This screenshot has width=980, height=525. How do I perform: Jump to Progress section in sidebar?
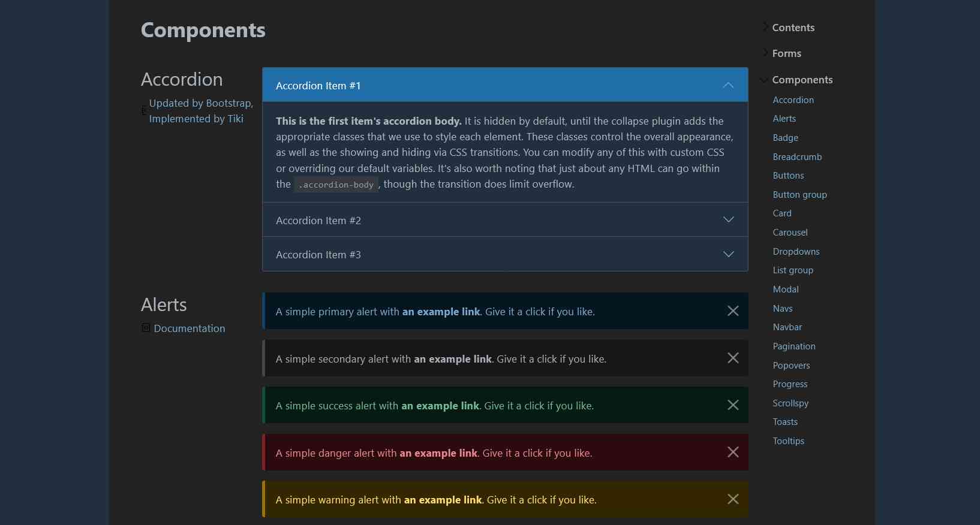click(790, 384)
